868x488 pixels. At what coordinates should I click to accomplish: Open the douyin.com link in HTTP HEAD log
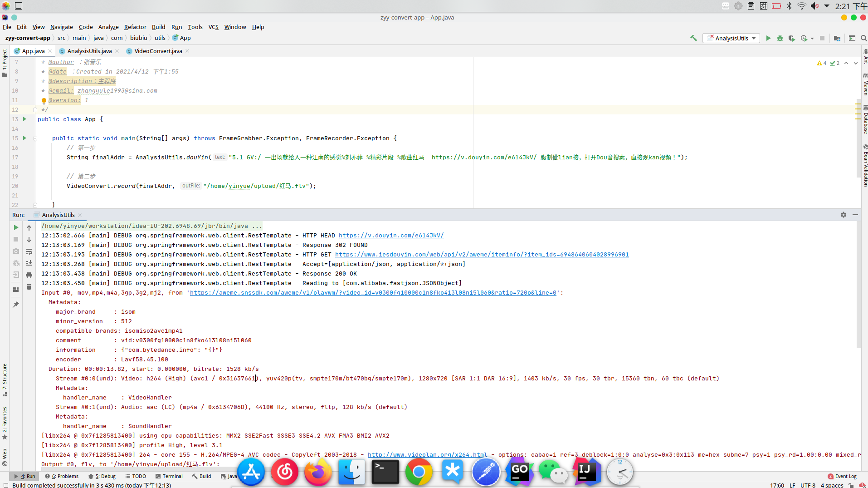[x=391, y=236]
